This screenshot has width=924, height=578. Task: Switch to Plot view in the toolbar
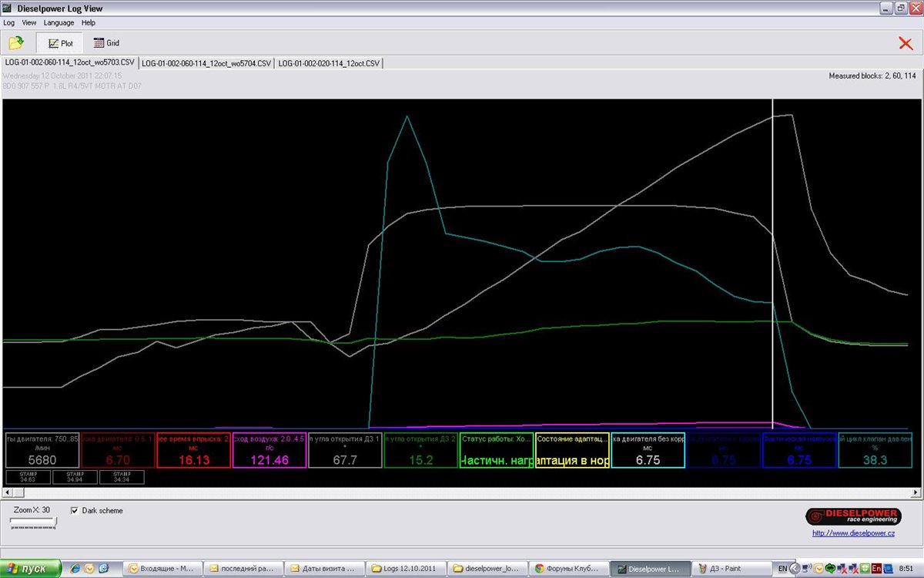pos(61,43)
